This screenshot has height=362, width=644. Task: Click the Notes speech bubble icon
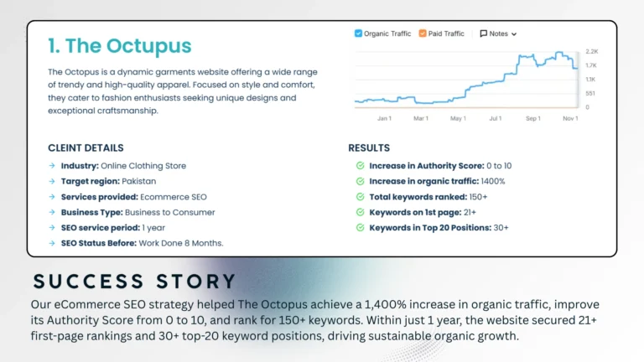pyautogui.click(x=483, y=34)
